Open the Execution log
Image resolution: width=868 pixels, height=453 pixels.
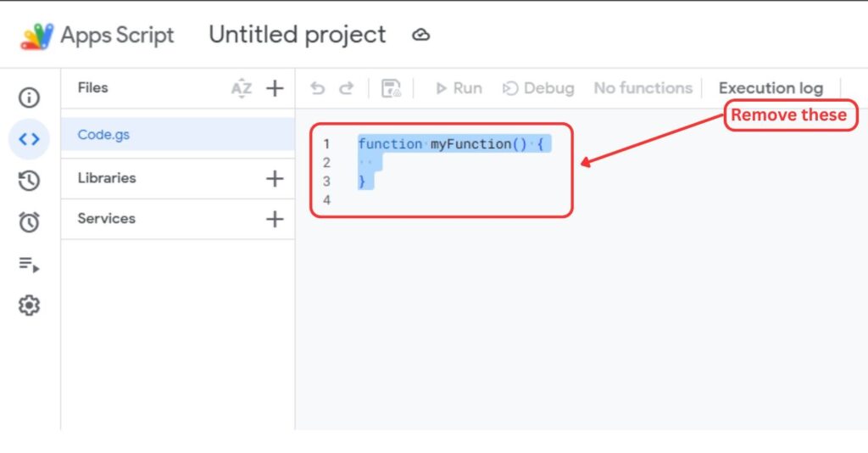771,88
